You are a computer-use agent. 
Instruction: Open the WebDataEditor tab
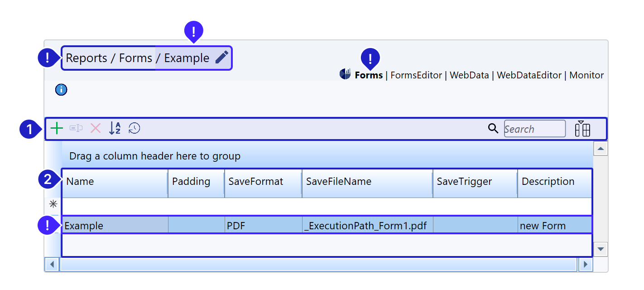[529, 75]
